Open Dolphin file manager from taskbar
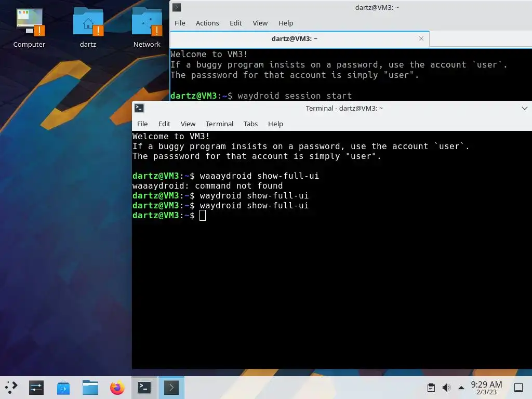Screen dimensions: 532x399 click(x=90, y=388)
